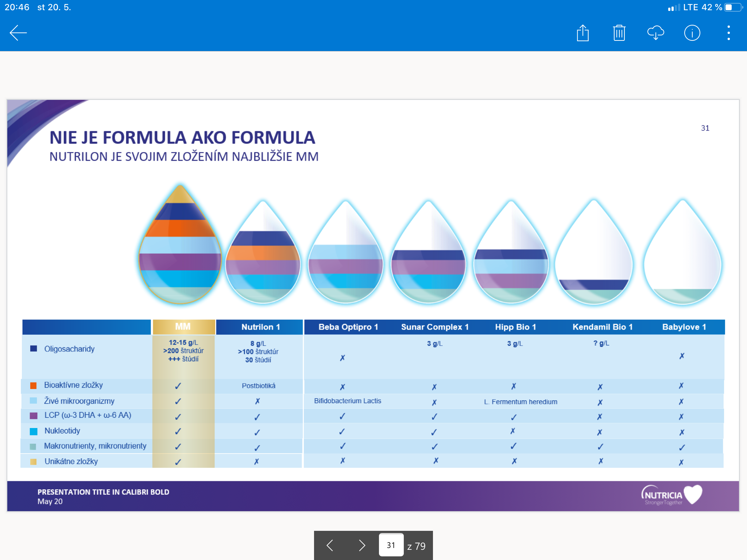Open the three-dot more menu

point(728,33)
